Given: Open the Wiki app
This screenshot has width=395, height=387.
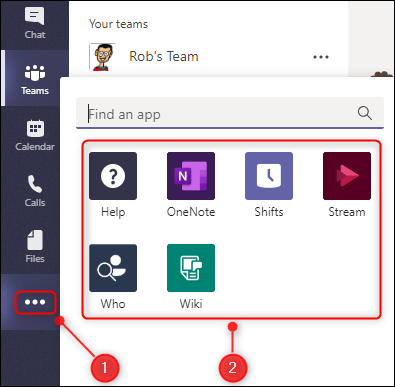Looking at the screenshot, I should (x=191, y=277).
